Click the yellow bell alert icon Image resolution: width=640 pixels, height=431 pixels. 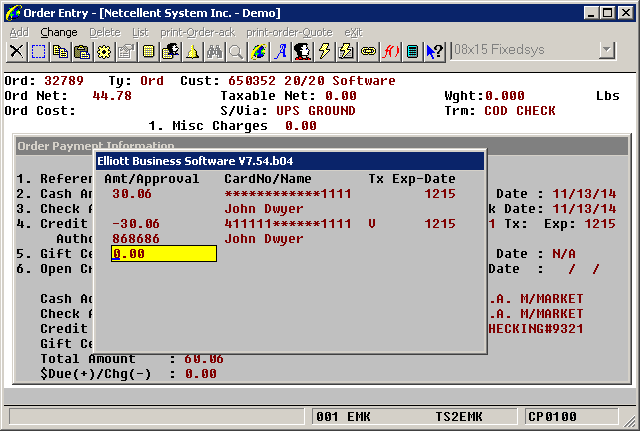click(x=192, y=52)
